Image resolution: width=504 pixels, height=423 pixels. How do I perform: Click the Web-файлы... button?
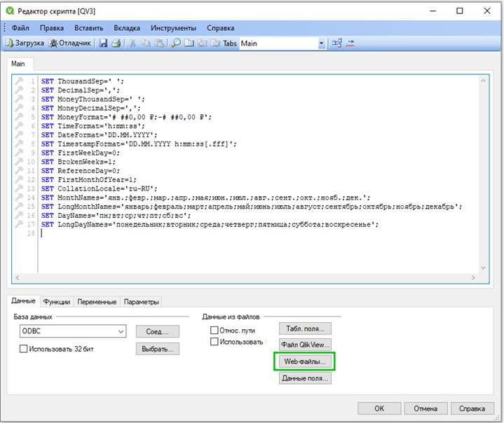click(x=305, y=361)
